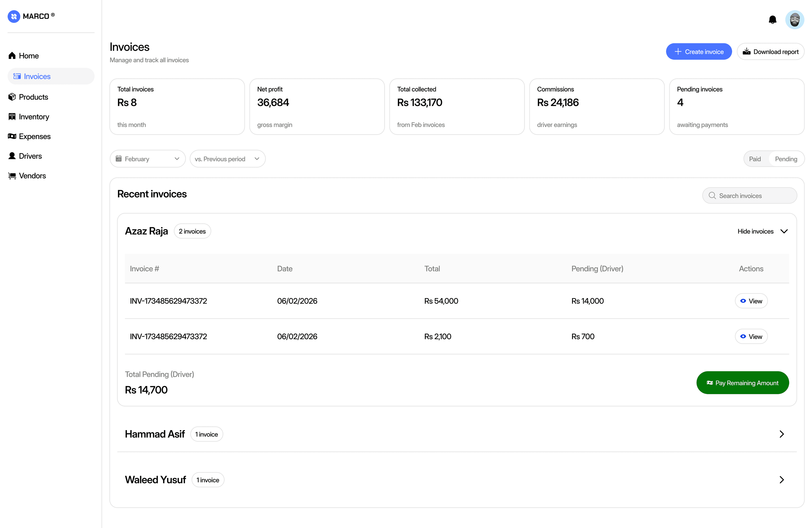The width and height of the screenshot is (812, 528).
Task: Switch filter to Paid
Action: pos(755,159)
